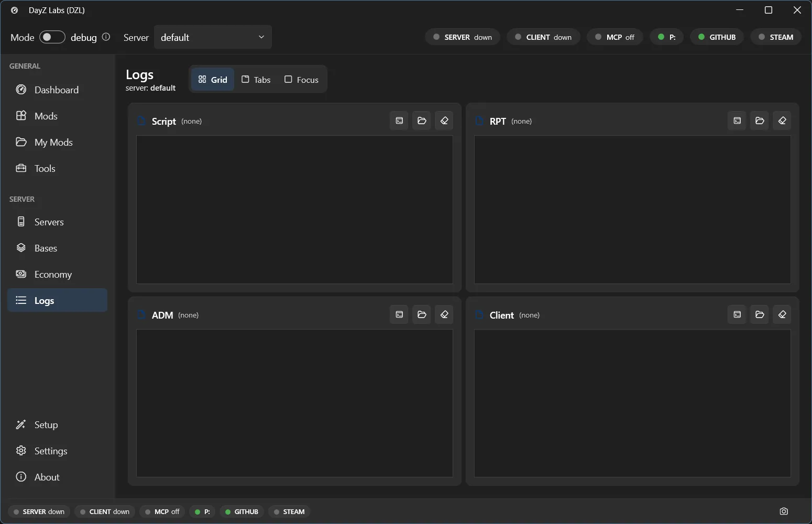Click SERVER down in bottom status bar
This screenshot has height=524, width=812.
[x=39, y=511]
